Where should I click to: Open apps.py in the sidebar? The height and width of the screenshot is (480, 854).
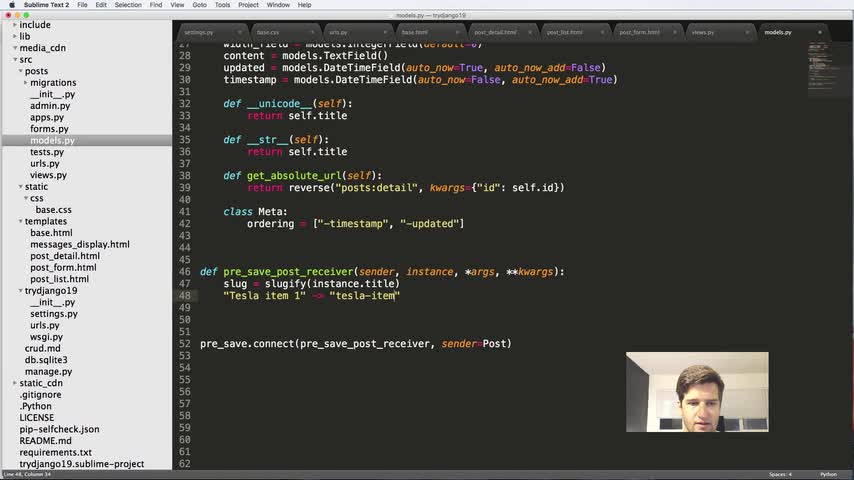47,117
